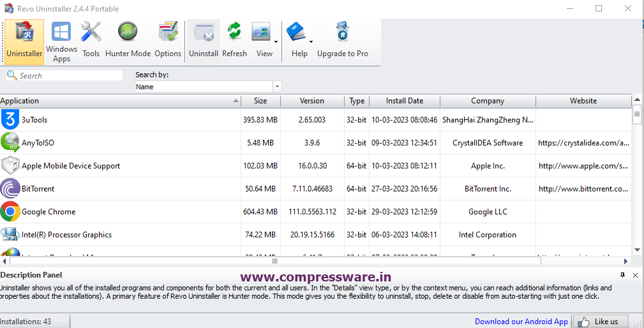Image resolution: width=644 pixels, height=328 pixels.
Task: Open Windows Apps from the toolbar
Action: pyautogui.click(x=62, y=42)
